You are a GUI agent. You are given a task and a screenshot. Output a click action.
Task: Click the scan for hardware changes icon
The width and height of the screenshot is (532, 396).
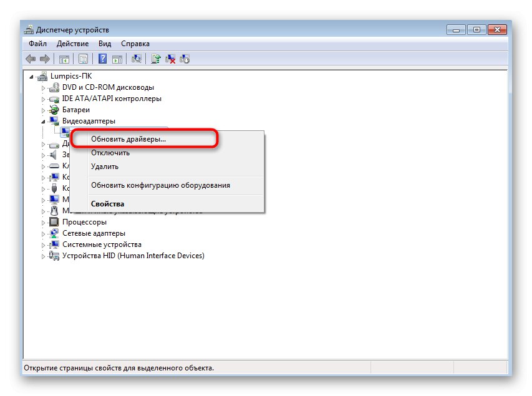(x=137, y=59)
